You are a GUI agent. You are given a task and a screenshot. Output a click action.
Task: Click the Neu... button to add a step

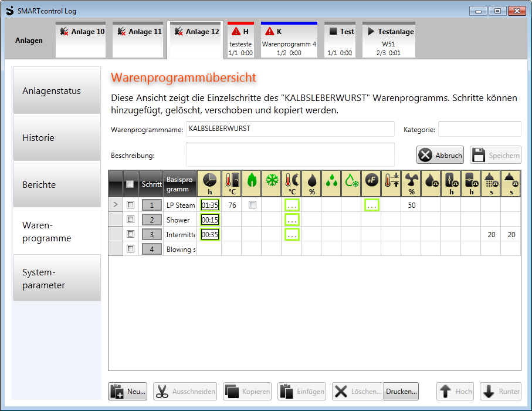tap(128, 392)
